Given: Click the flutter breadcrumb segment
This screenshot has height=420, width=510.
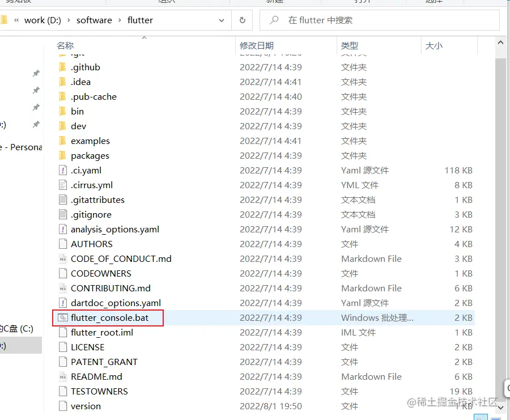Looking at the screenshot, I should click(140, 20).
